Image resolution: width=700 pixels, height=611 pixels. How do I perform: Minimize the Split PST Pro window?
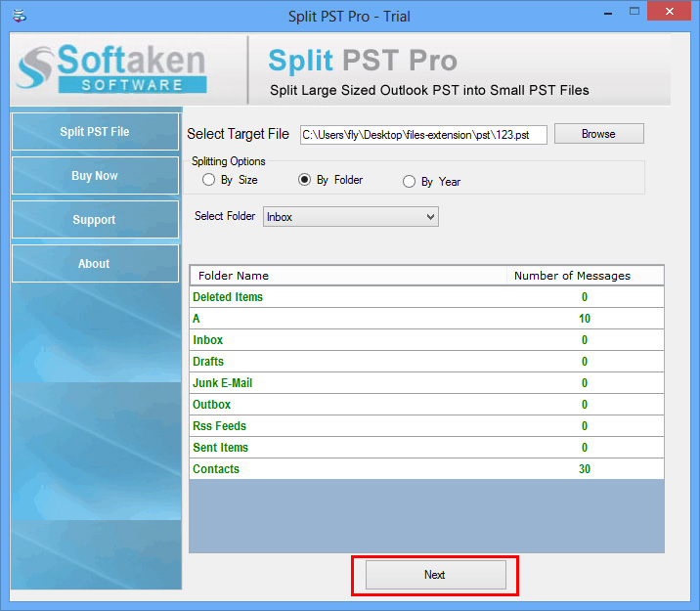tap(607, 13)
